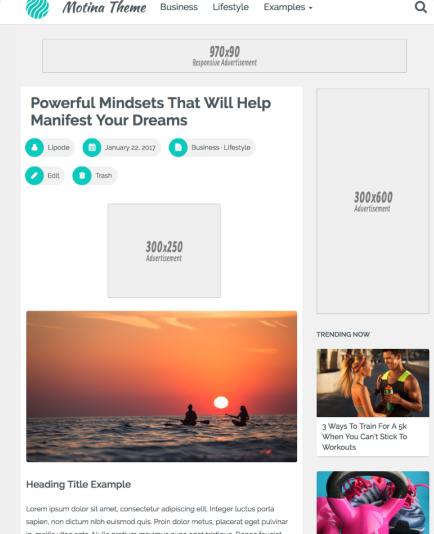The height and width of the screenshot is (534, 434).
Task: Click the 300x250 in-post advertisement
Action: tap(164, 250)
